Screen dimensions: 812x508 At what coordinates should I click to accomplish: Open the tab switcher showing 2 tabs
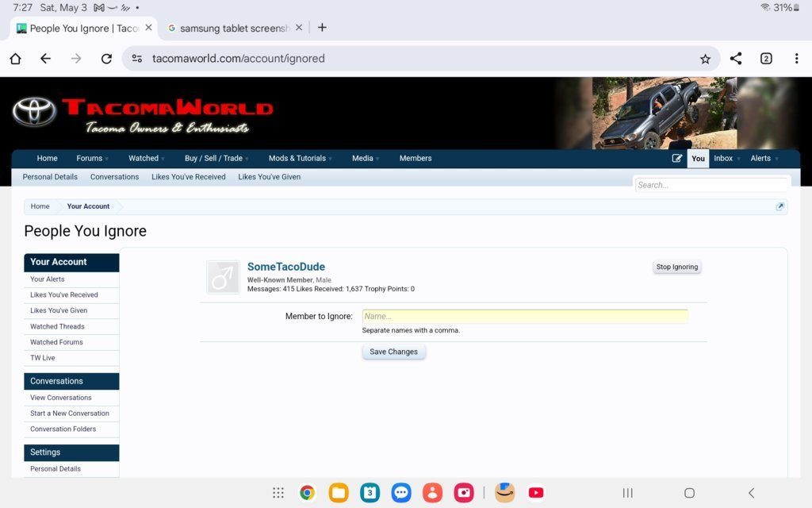[x=766, y=59]
